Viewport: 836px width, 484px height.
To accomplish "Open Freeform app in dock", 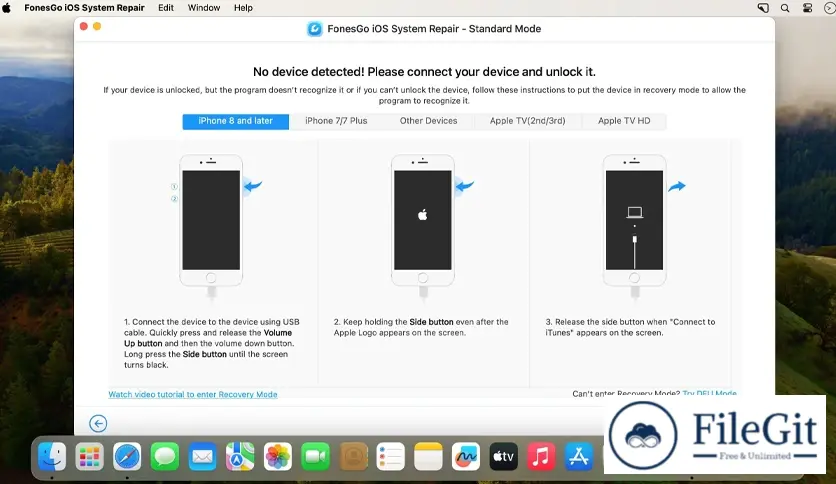I will [x=466, y=457].
